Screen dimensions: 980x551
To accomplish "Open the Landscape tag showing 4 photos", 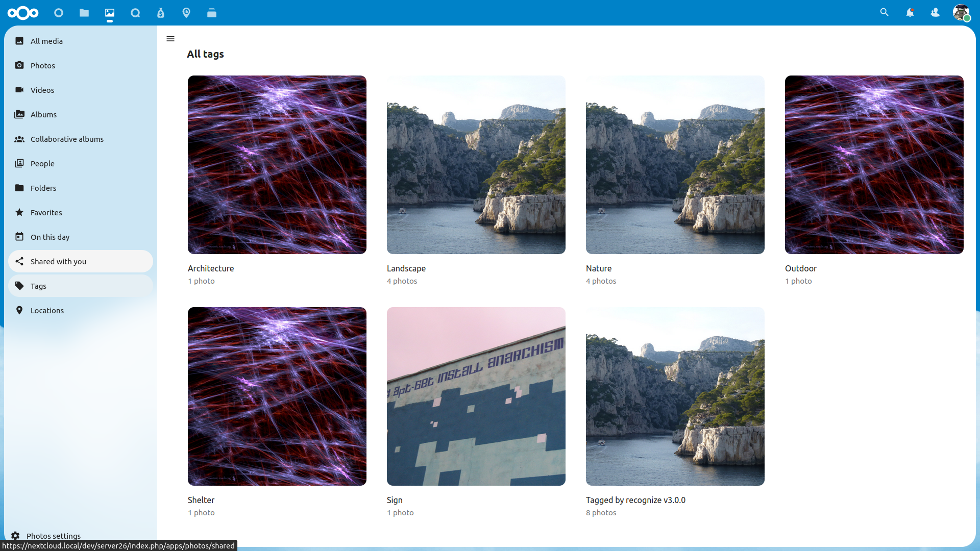I will click(476, 164).
